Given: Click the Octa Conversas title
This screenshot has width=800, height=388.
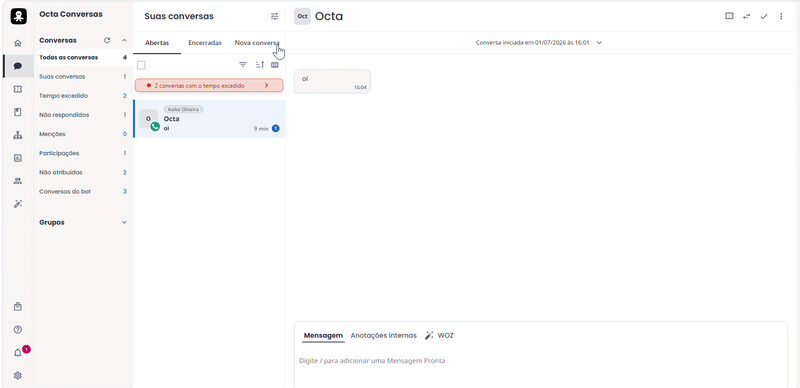Looking at the screenshot, I should (x=71, y=14).
